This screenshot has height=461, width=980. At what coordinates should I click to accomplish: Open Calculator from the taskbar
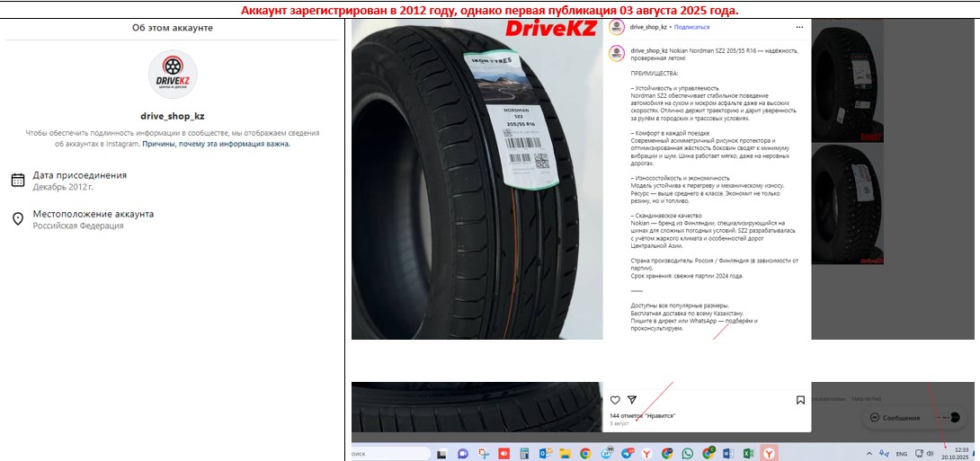tap(524, 454)
